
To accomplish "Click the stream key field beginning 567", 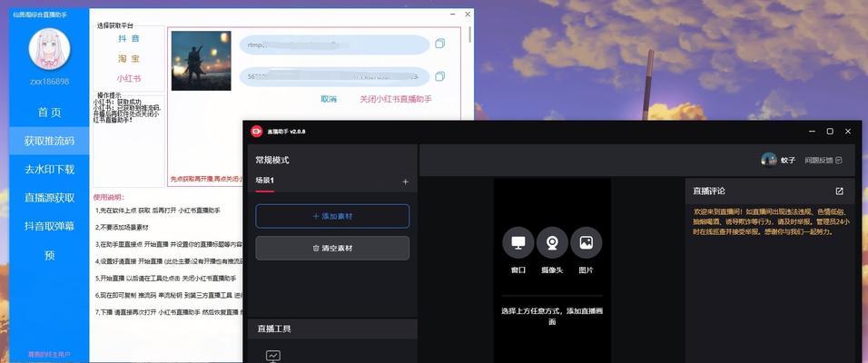I will point(334,76).
